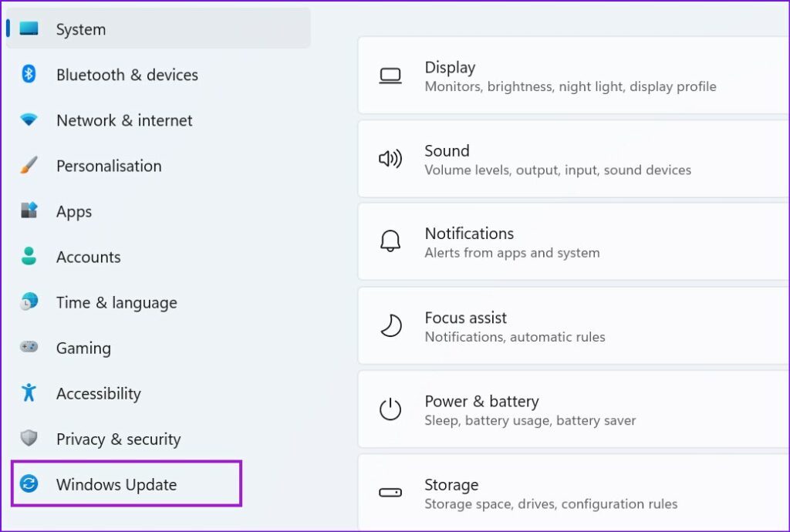The height and width of the screenshot is (532, 790).
Task: Click the Windows Update sync icon
Action: 29,484
